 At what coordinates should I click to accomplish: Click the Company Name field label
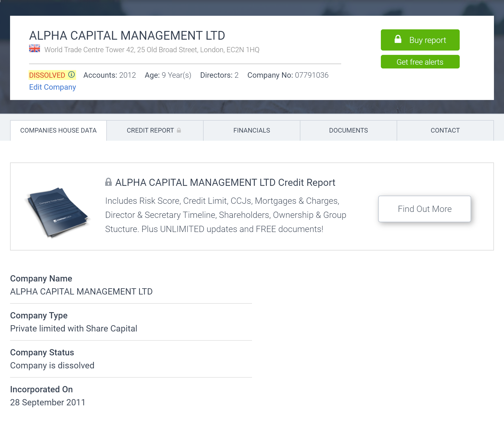41,278
